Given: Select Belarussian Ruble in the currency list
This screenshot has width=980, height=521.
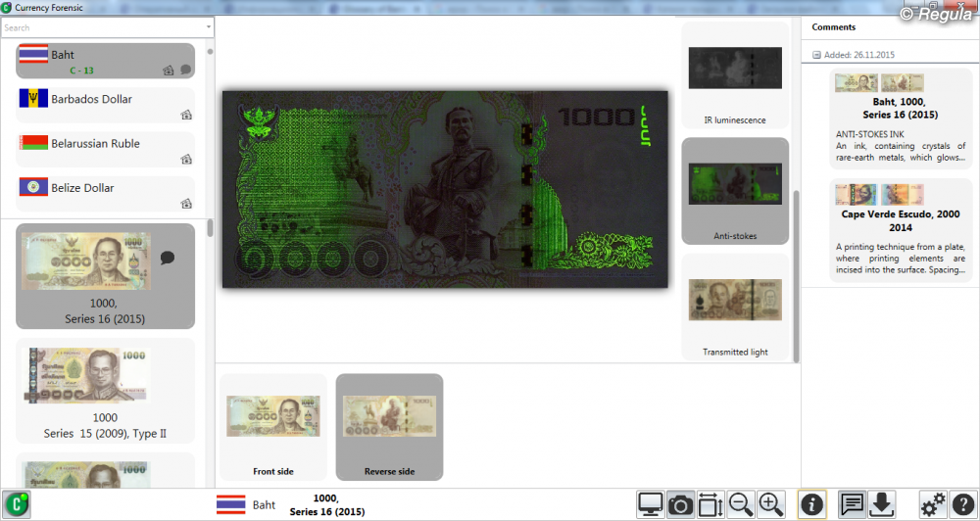Looking at the screenshot, I should (x=105, y=149).
